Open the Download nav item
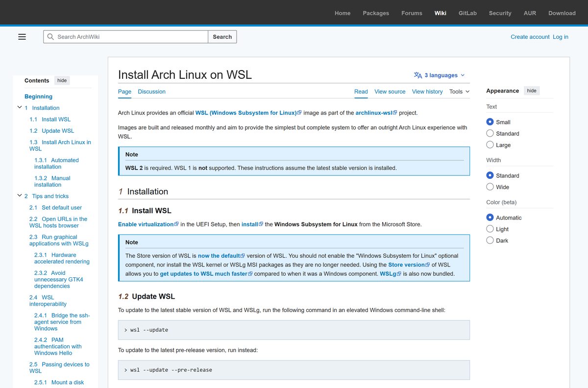The height and width of the screenshot is (388, 588). 562,13
